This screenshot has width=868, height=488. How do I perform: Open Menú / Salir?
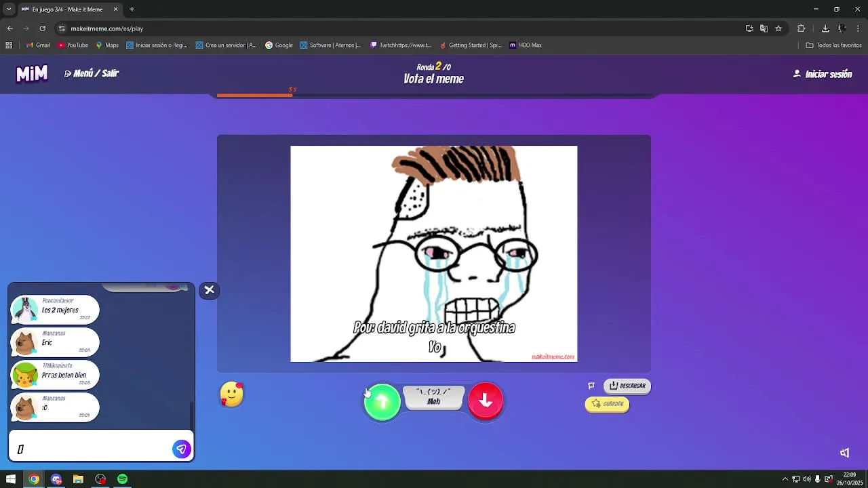click(92, 73)
